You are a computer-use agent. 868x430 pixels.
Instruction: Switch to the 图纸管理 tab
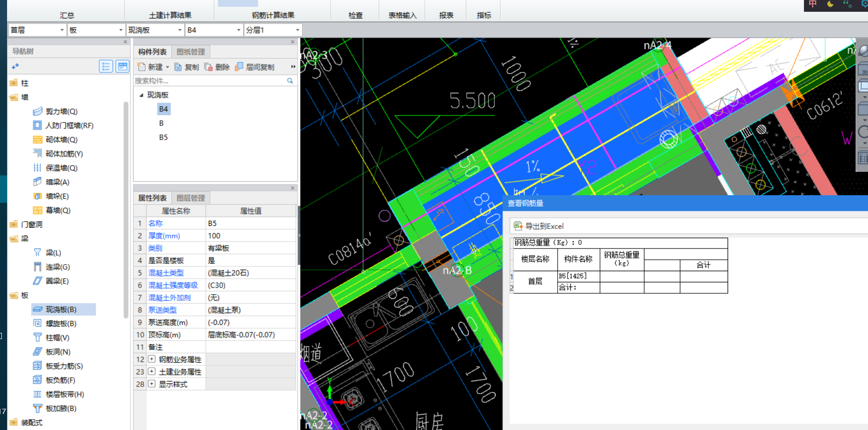click(x=191, y=52)
